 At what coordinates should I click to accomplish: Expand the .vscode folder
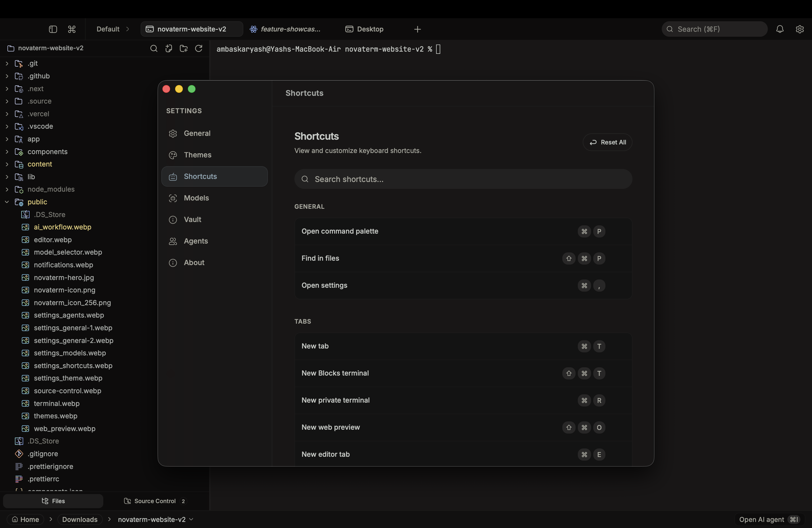pos(7,126)
